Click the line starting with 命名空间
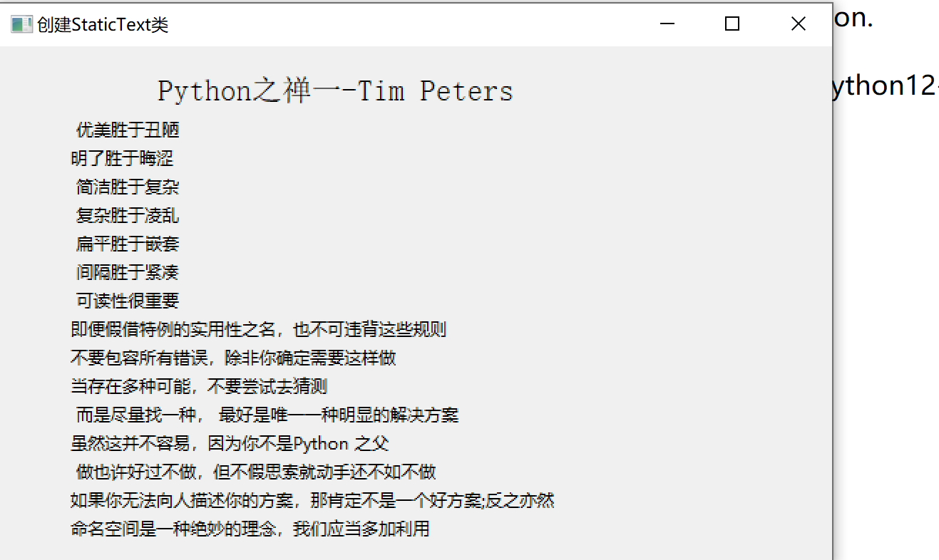Viewport: 939px width, 560px height. coord(250,529)
